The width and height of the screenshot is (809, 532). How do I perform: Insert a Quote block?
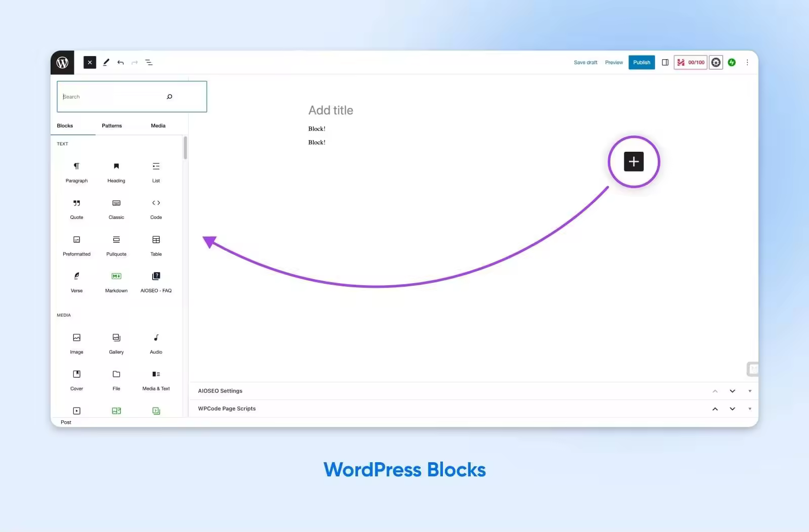tap(77, 209)
